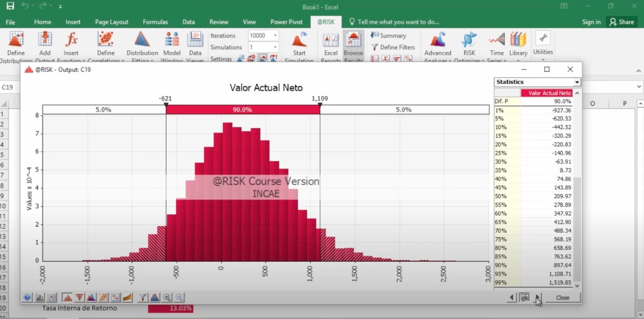Click the previous output arrow button
The height and width of the screenshot is (319, 644).
point(511,297)
